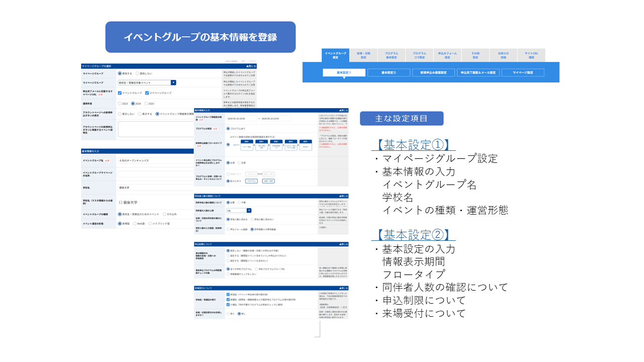Select the ハイブリッド型 radio option
644x362 pixels.
click(150, 224)
